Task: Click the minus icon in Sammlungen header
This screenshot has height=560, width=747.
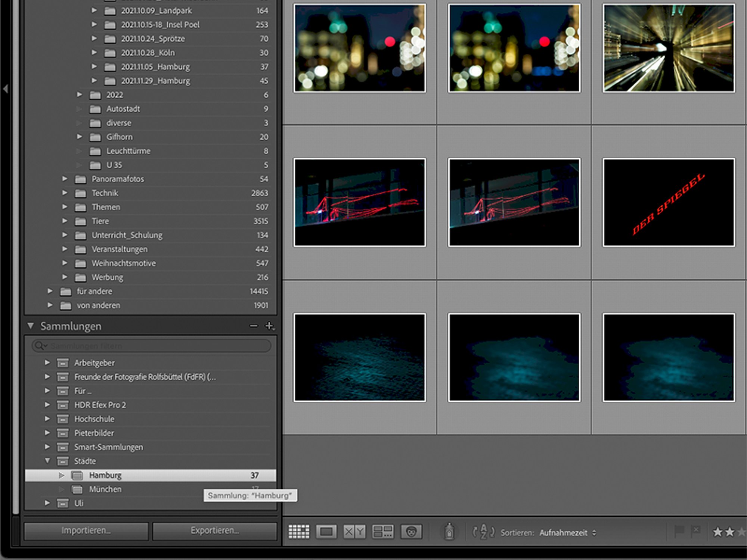Action: pos(254,326)
